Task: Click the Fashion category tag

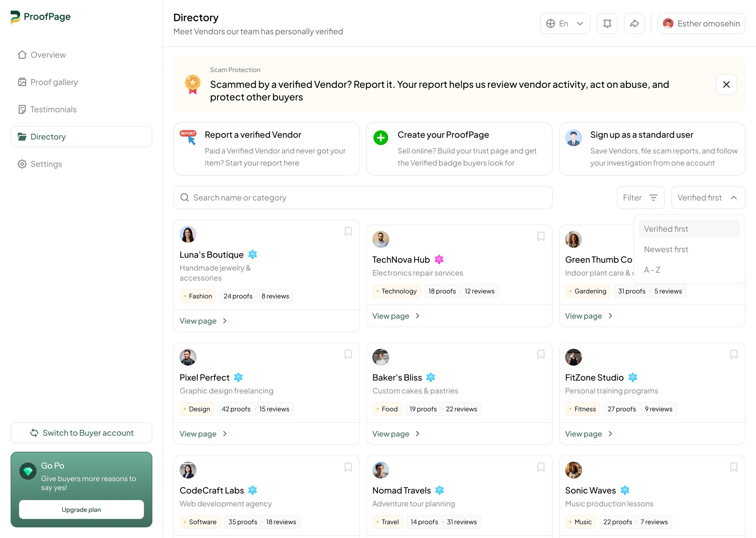Action: 198,296
